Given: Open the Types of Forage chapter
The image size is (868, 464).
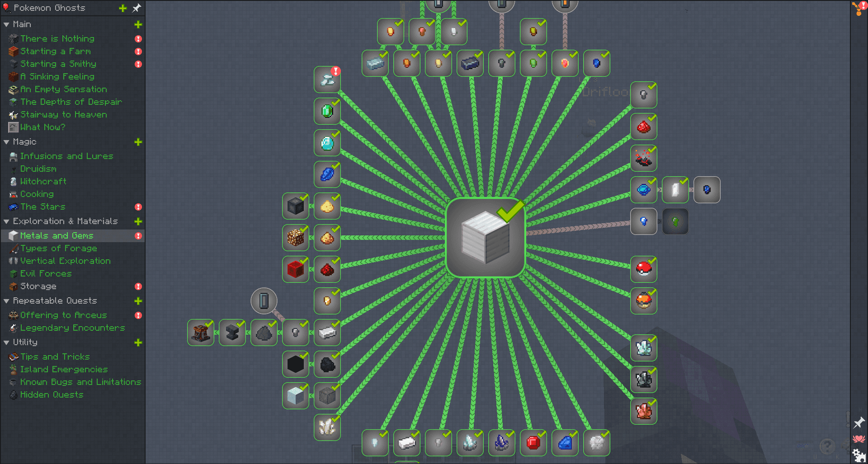Looking at the screenshot, I should 72,248.
